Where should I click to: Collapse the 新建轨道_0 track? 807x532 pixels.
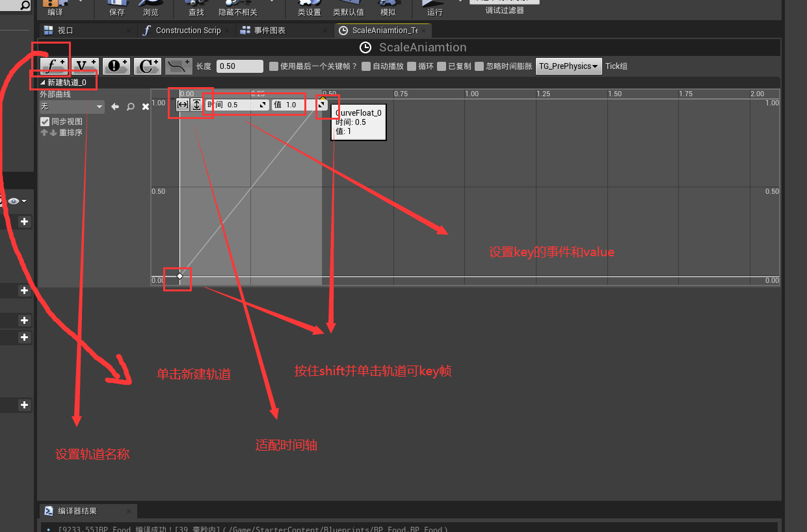point(43,83)
